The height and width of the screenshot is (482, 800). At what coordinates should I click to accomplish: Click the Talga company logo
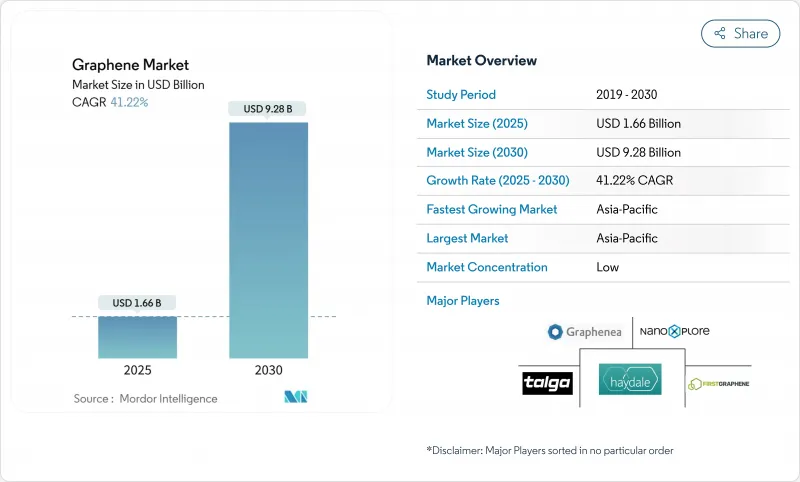[545, 383]
